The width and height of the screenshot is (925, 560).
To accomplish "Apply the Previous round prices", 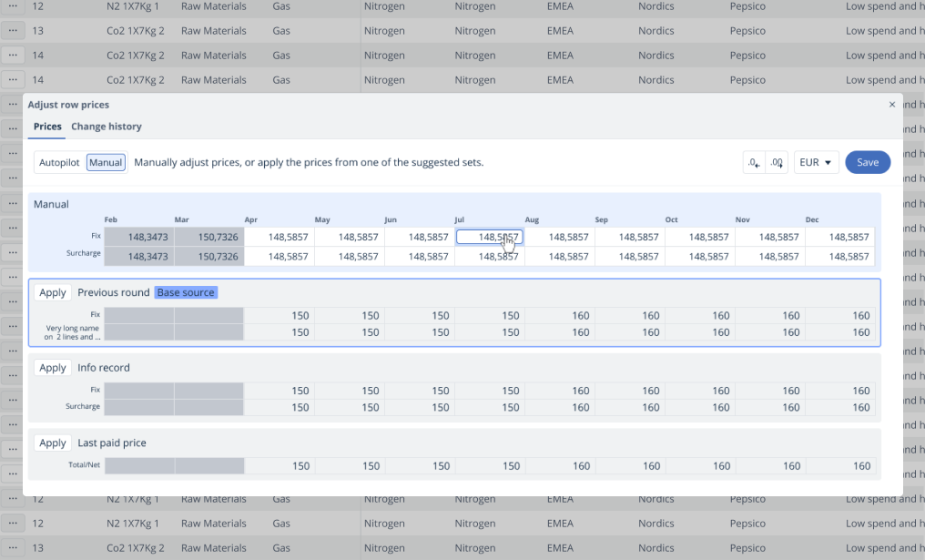I will (x=53, y=292).
